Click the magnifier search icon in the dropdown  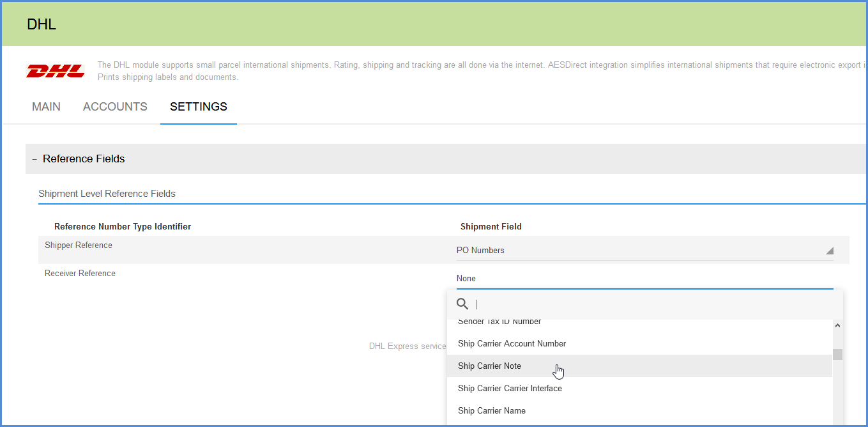(x=462, y=304)
